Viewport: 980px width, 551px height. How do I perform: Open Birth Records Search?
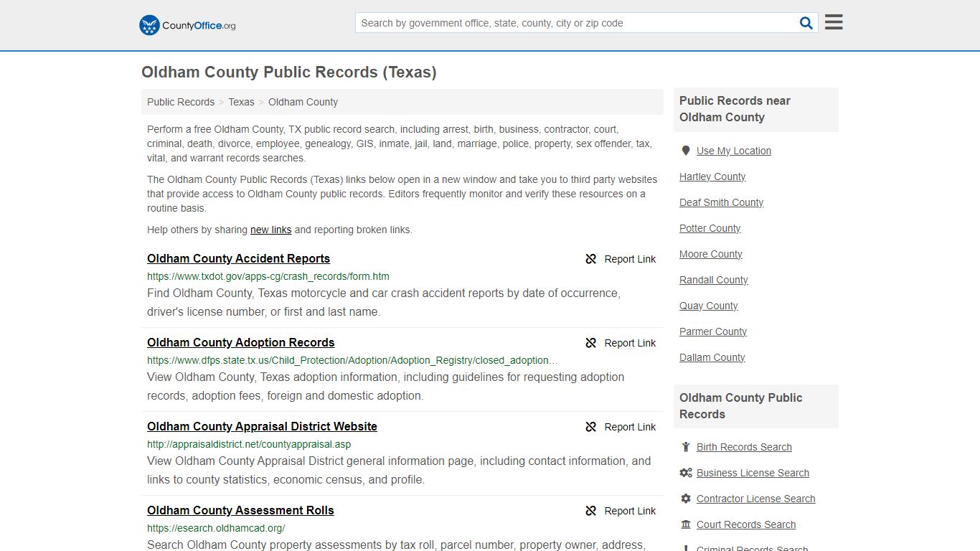744,447
